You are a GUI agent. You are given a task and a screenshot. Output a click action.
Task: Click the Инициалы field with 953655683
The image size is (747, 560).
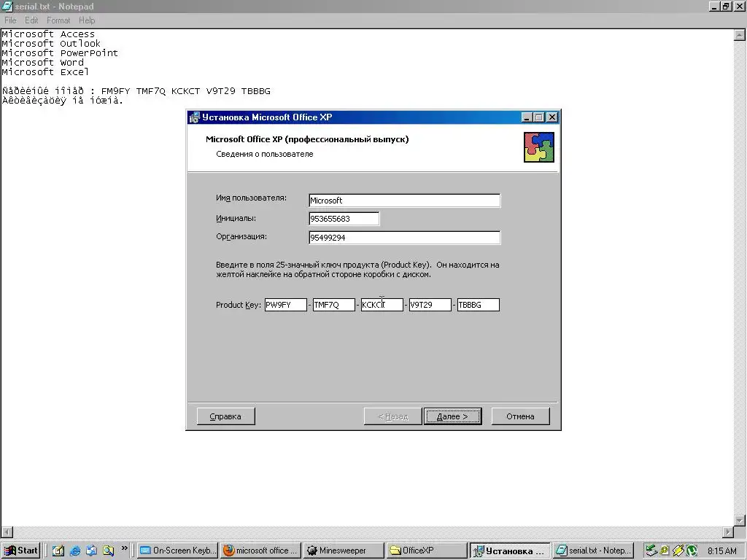344,219
